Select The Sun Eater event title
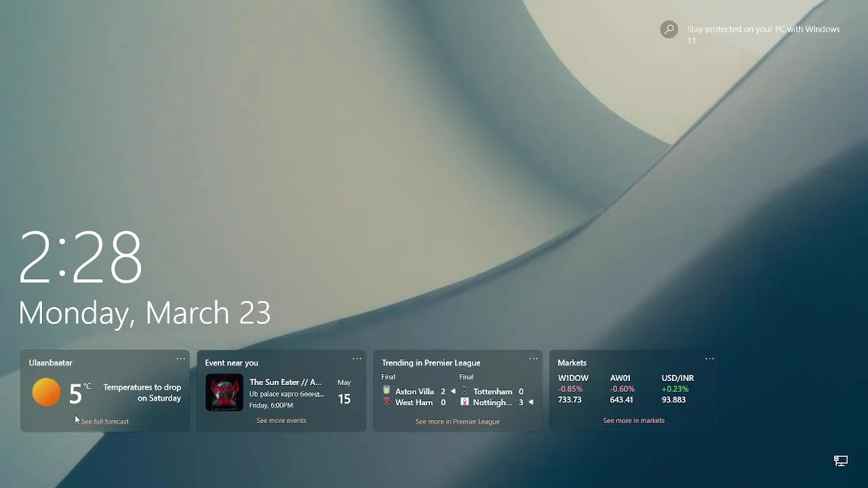Viewport: 868px width, 488px height. [285, 382]
